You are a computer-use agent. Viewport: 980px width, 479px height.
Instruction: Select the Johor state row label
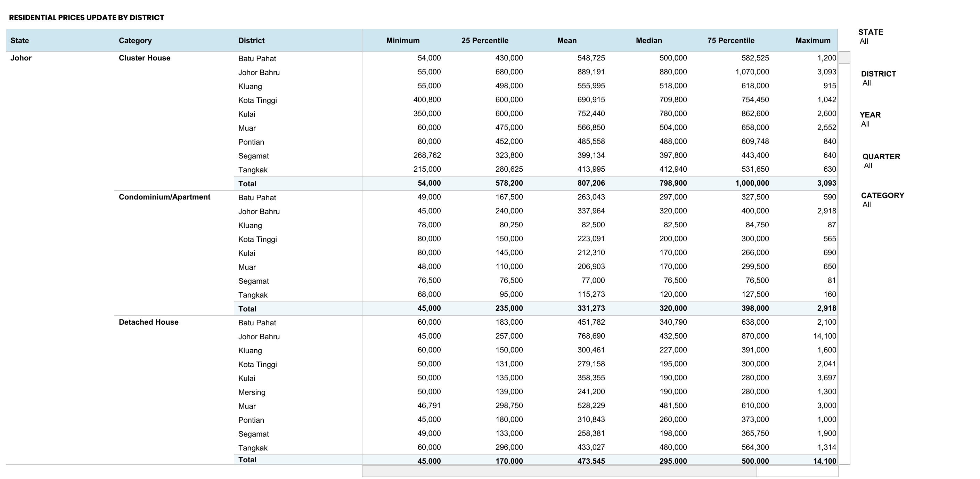21,58
